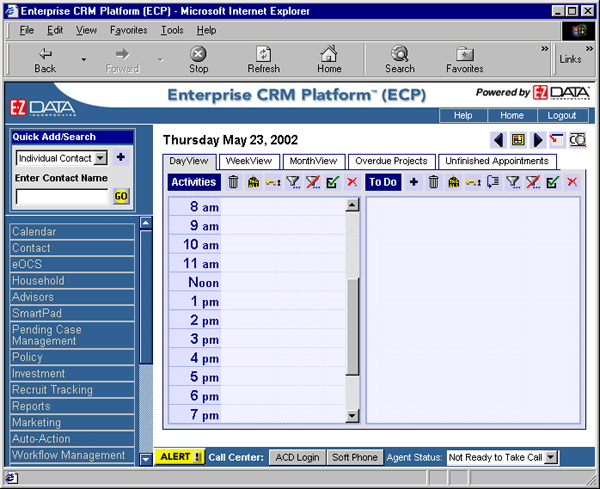
Task: Open To Do access group icon
Action: (453, 182)
